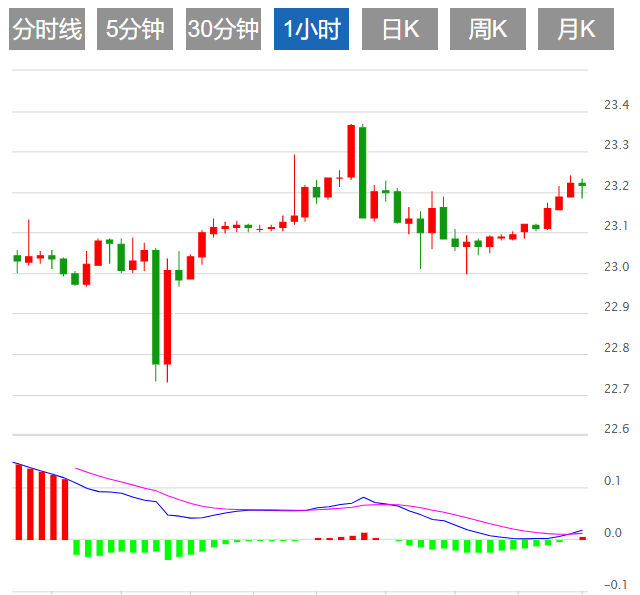Switch to the 日K view

pos(400,30)
